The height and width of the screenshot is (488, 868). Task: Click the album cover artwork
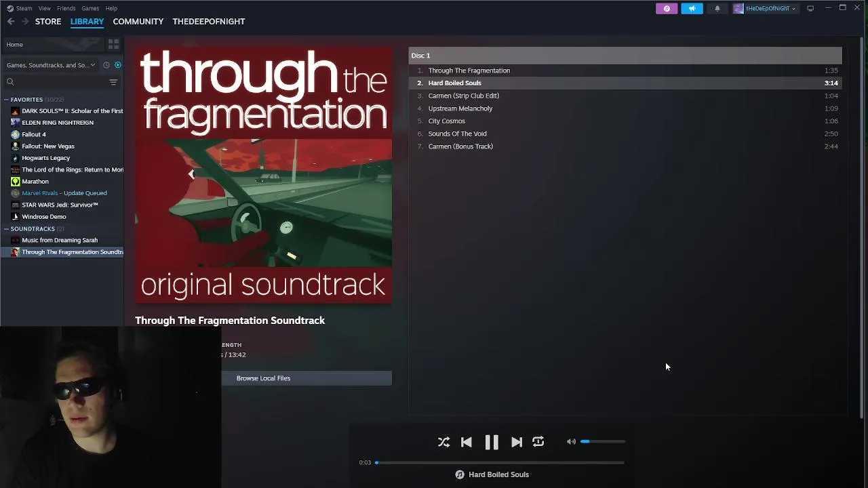click(263, 174)
